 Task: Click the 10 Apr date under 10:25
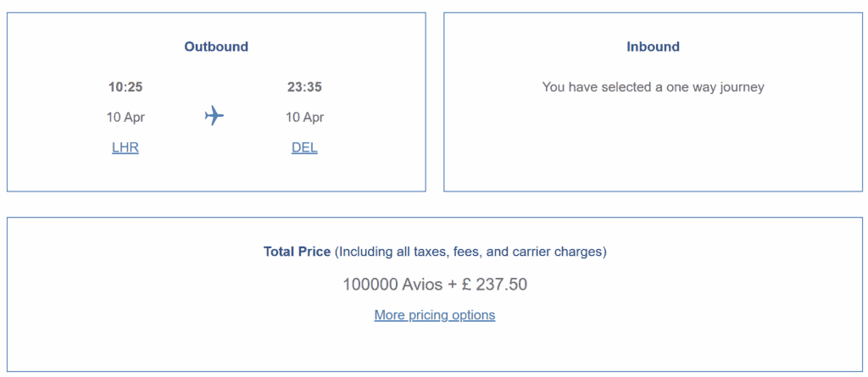125,118
